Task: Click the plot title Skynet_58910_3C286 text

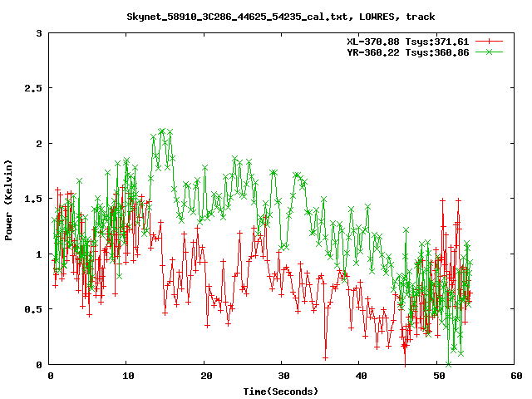Action: [x=281, y=17]
